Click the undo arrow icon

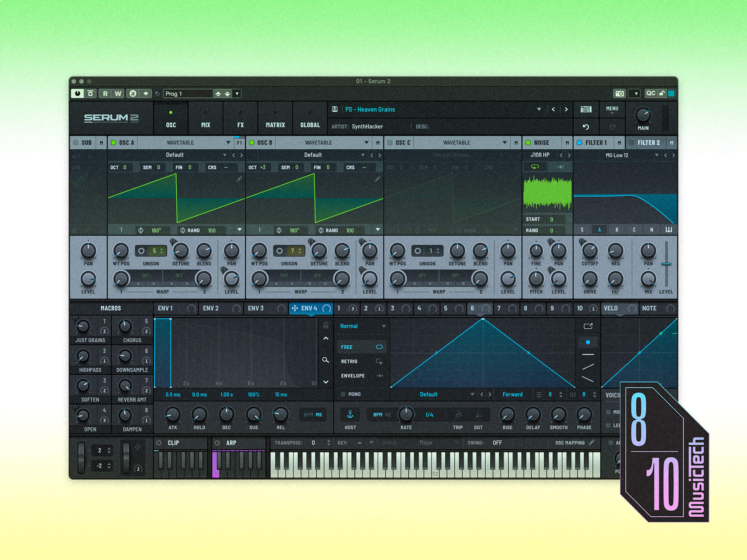586,127
